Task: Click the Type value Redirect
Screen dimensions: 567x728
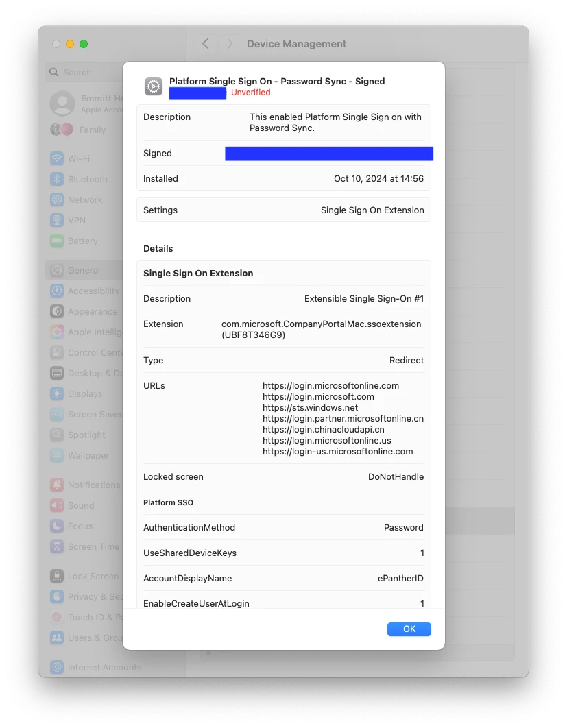Action: tap(407, 361)
